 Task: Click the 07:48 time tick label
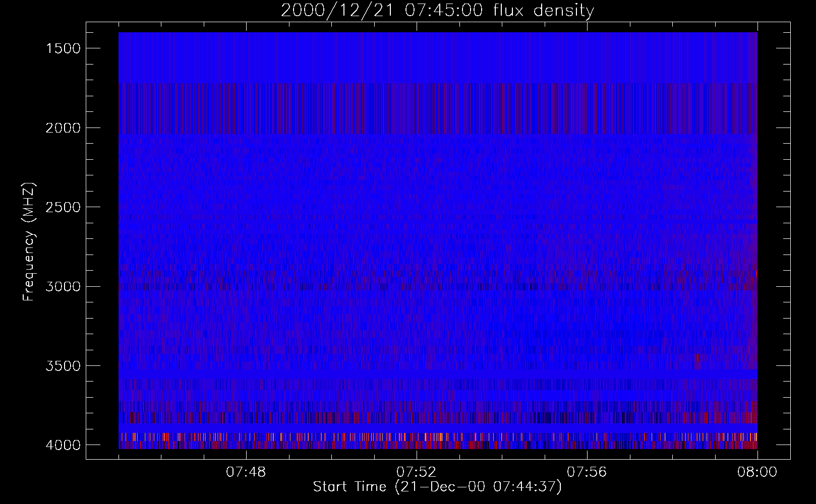coord(246,472)
